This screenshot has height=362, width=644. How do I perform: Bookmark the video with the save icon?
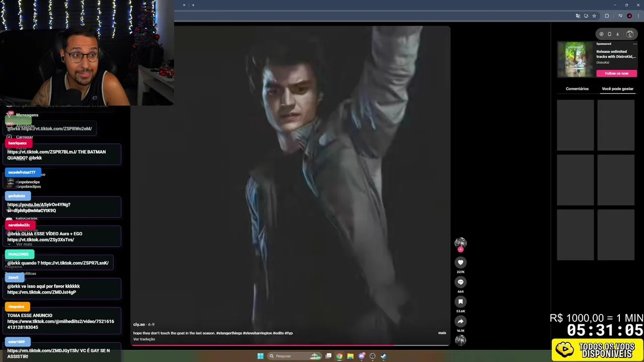(460, 302)
